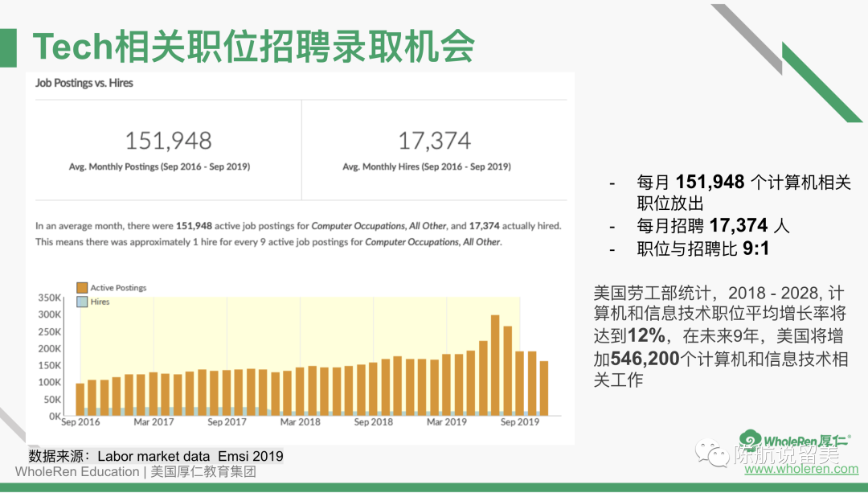Click the 151,948 average monthly postings figure
This screenshot has width=868, height=493.
coord(168,141)
